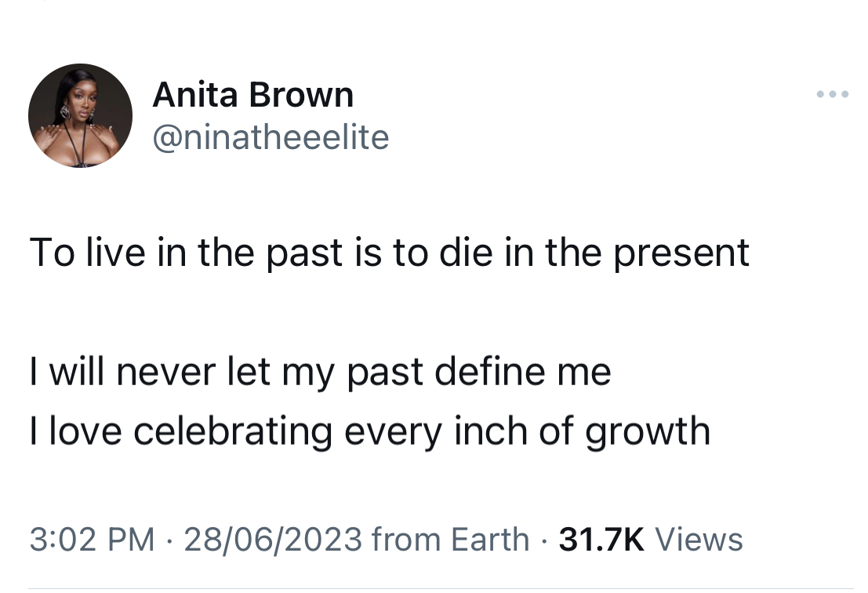Viewport: 868px width, 593px height.
Task: Click the word "inch" in the last line
Action: click(491, 431)
